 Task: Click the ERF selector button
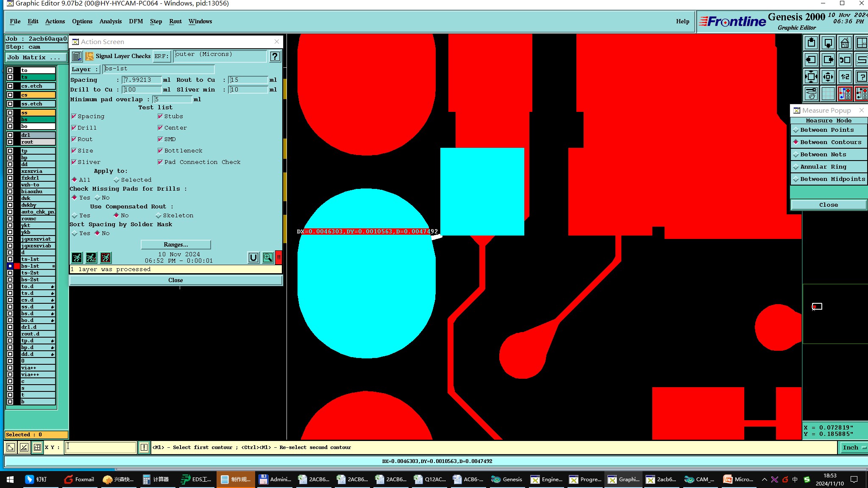[161, 56]
